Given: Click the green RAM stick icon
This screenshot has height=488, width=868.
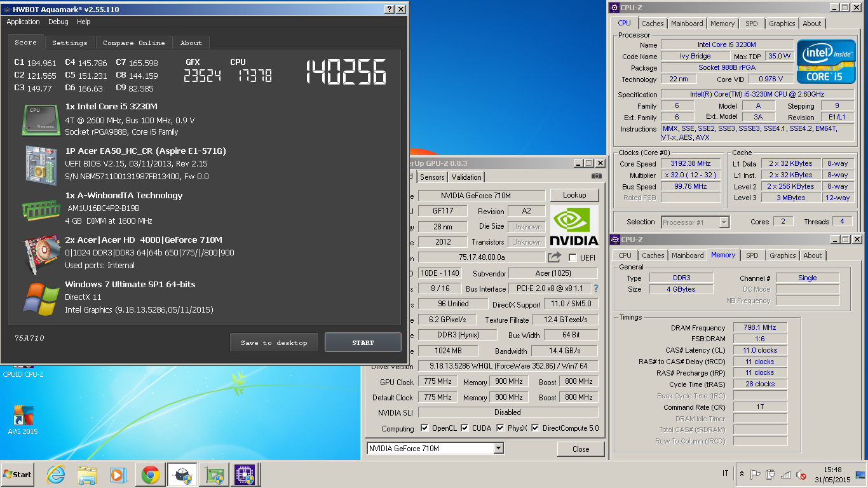Looking at the screenshot, I should (41, 209).
